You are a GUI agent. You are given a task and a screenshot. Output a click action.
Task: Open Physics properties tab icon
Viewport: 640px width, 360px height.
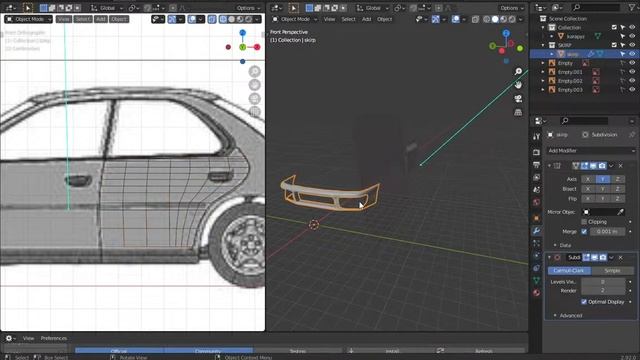click(536, 256)
